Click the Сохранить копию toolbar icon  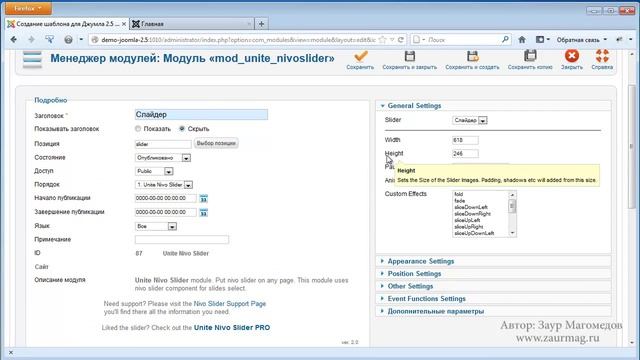coord(530,56)
